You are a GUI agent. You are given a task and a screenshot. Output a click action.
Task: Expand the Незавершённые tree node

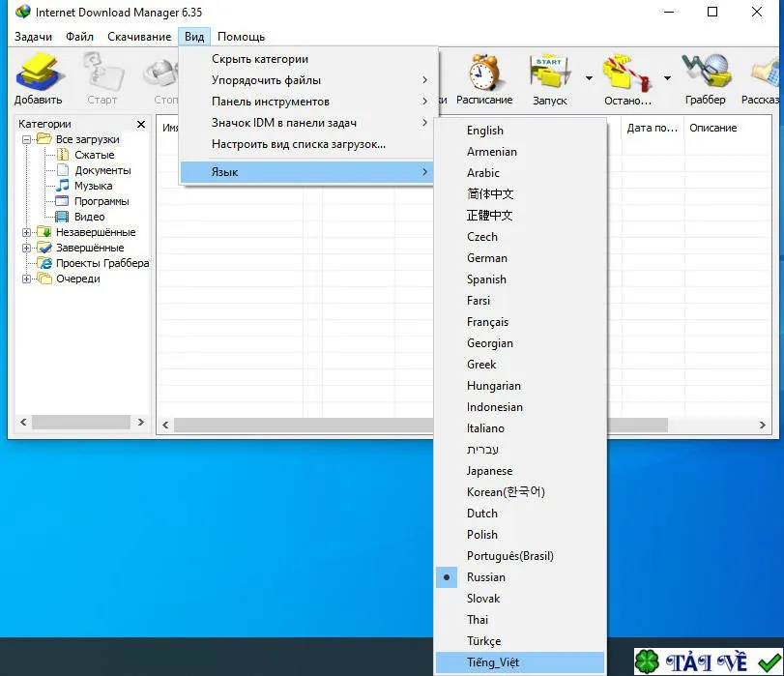26,233
